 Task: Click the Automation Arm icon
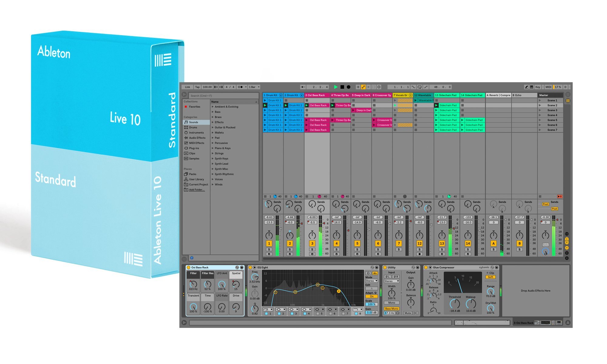(363, 87)
